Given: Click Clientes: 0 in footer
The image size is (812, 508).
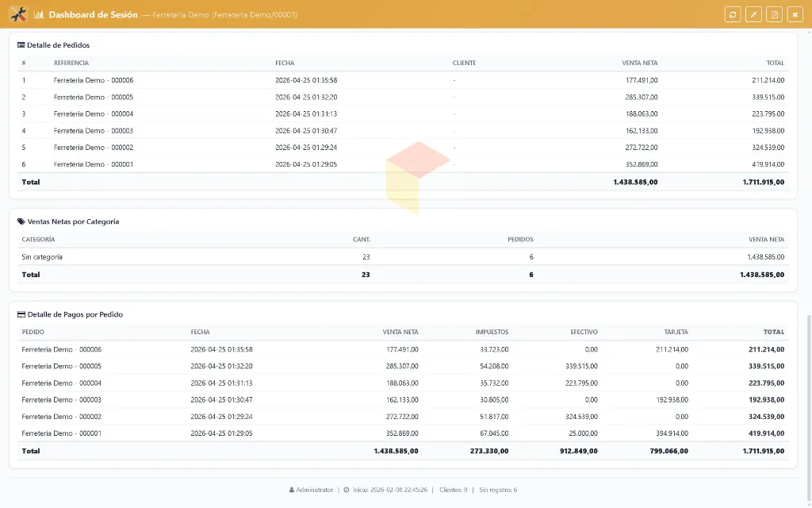Looking at the screenshot, I should [453, 490].
